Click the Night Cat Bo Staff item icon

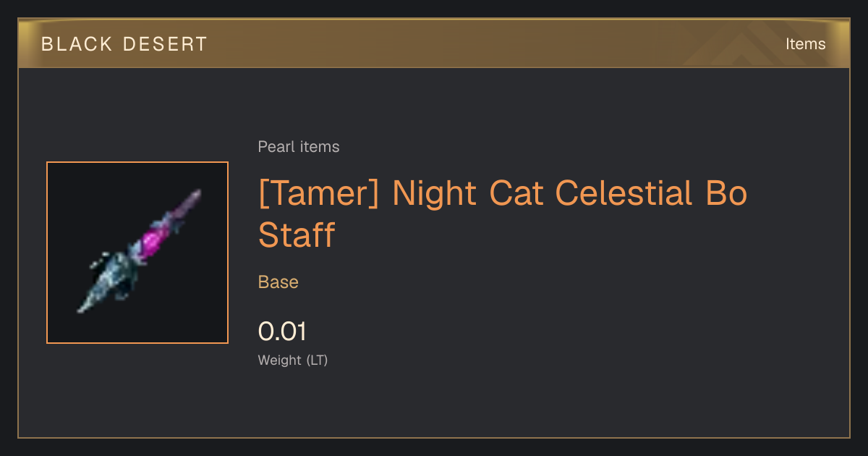[137, 253]
